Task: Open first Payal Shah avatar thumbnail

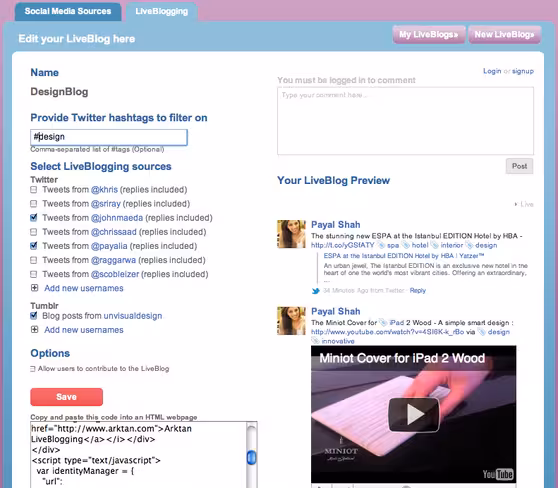Action: click(x=291, y=234)
